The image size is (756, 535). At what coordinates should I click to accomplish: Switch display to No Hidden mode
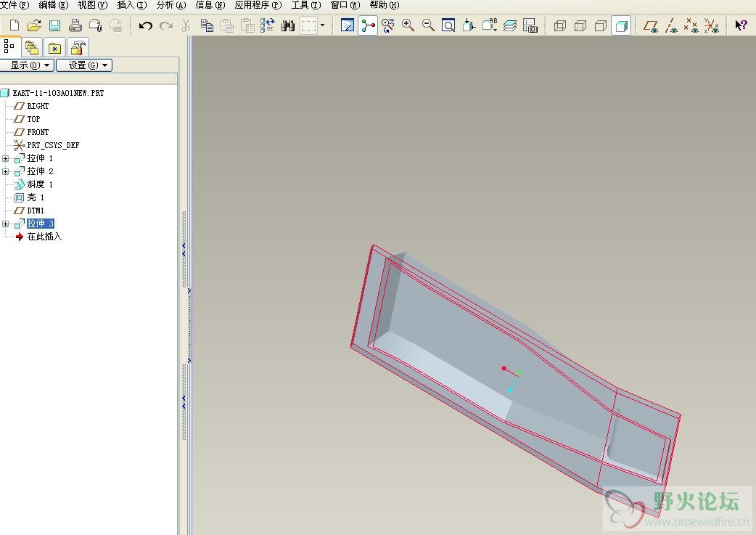point(601,25)
